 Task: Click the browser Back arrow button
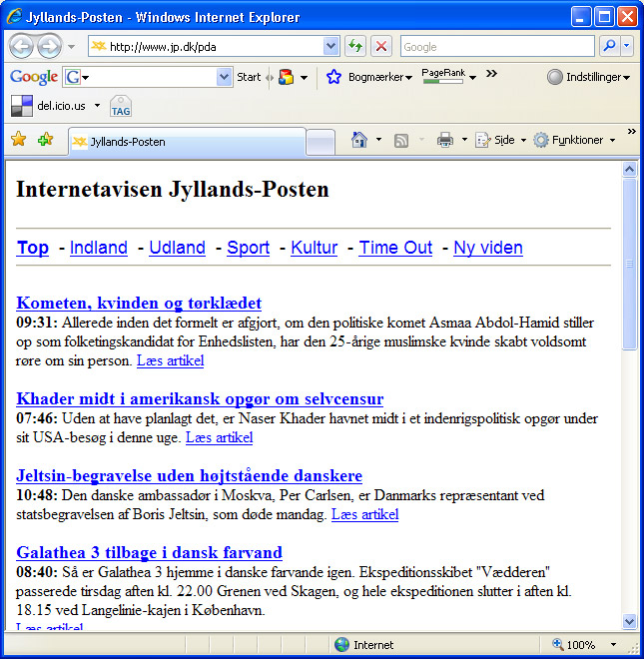[21, 46]
